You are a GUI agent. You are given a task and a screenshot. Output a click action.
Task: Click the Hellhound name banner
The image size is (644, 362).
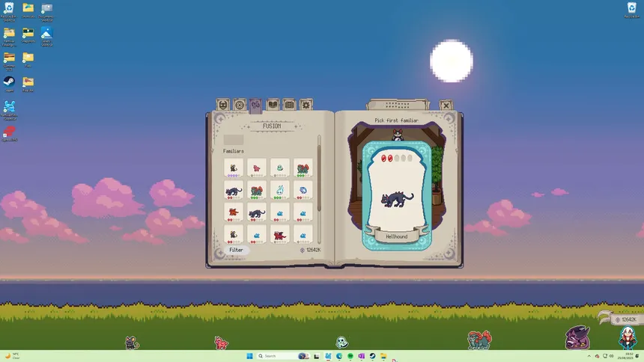click(397, 237)
